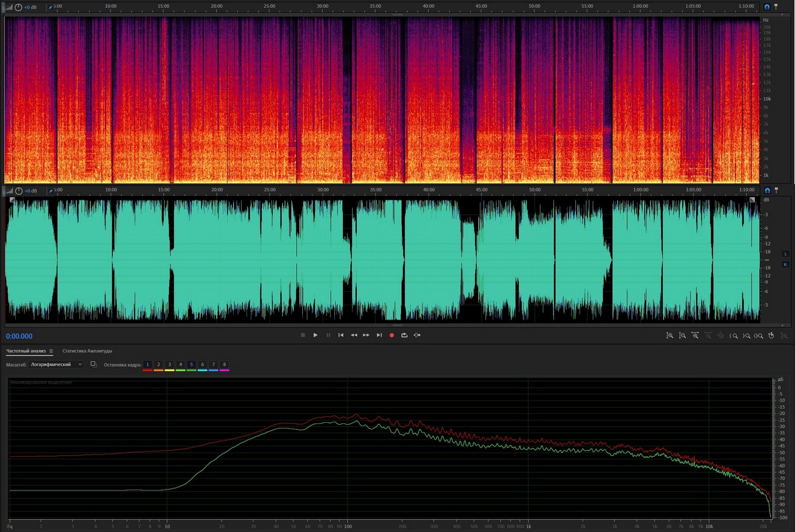Image resolution: width=795 pixels, height=532 pixels.
Task: Click 15:00 on spectral display time ruler
Action: pyautogui.click(x=164, y=6)
